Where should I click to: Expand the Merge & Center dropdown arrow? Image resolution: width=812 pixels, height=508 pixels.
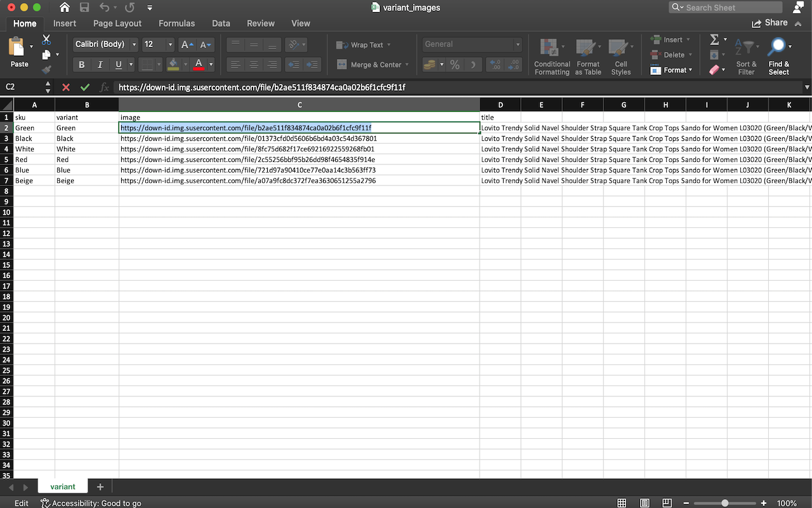[408, 65]
